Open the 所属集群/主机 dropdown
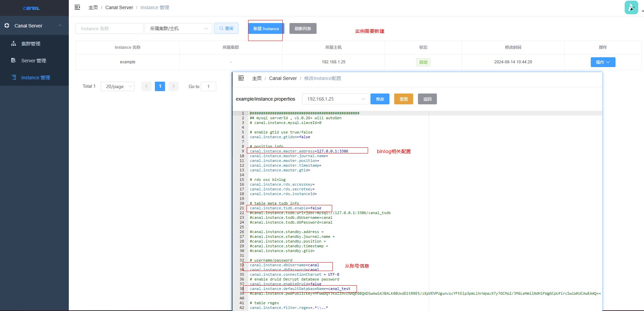The image size is (644, 311). point(178,28)
